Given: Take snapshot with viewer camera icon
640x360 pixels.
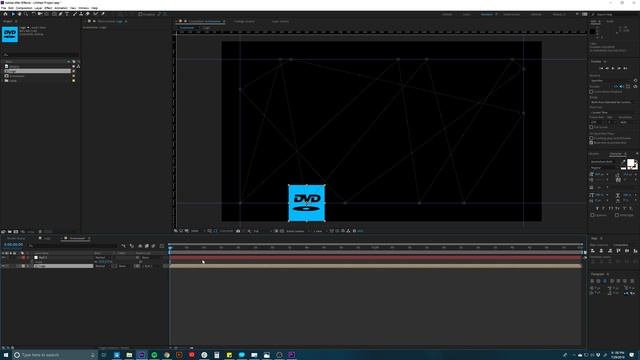Looking at the screenshot, I should pos(238,231).
